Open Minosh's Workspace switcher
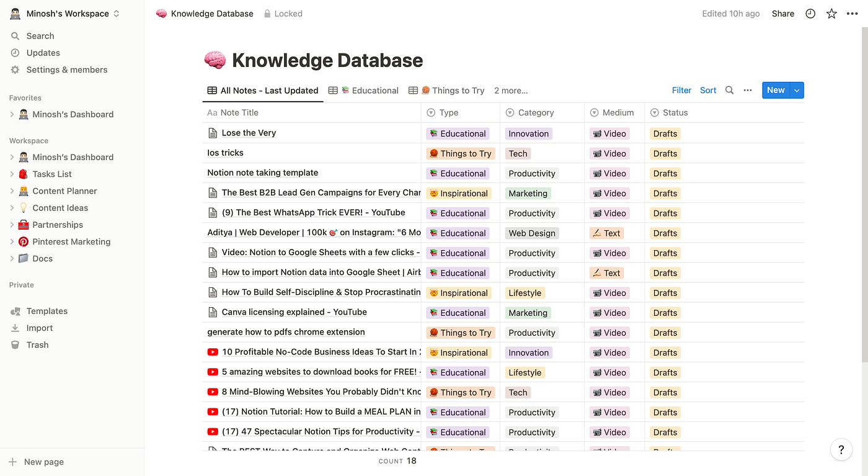 coord(65,14)
